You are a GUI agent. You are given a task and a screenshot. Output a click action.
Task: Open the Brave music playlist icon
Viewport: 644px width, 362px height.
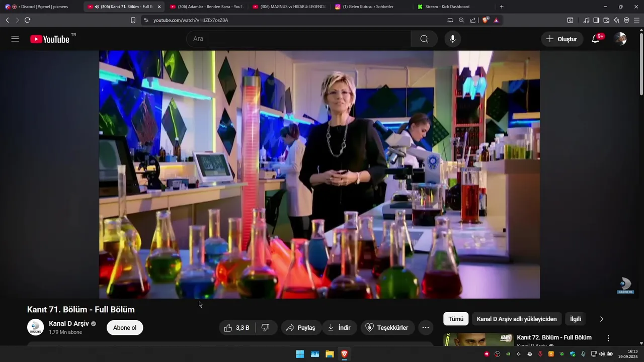click(586, 20)
